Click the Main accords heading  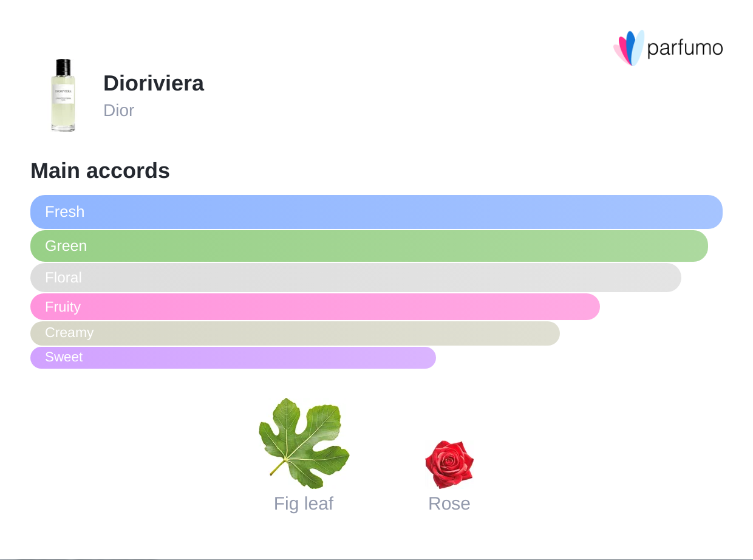coord(100,171)
